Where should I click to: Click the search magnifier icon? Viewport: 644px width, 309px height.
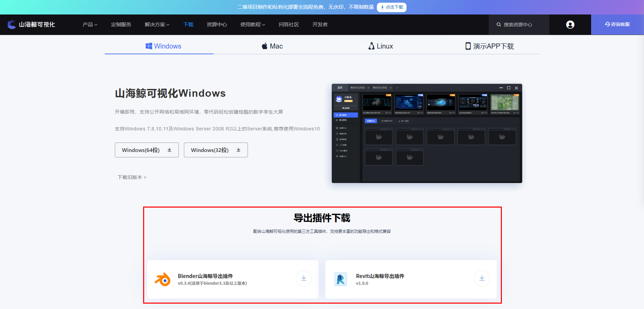click(498, 25)
